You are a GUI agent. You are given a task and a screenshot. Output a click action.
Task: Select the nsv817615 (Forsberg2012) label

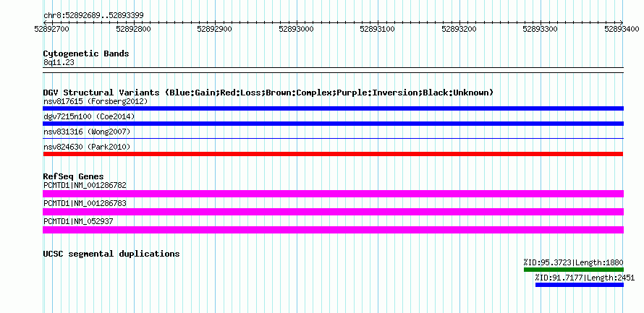pos(96,101)
